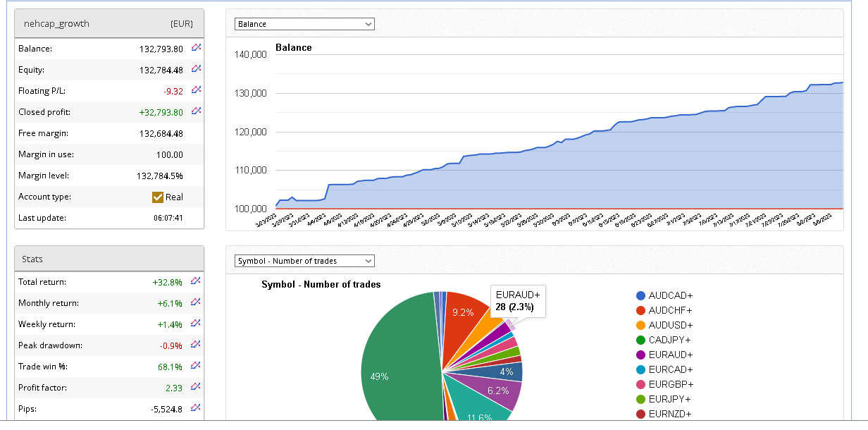Viewport: 868px width, 430px height.
Task: Click the Closed profit chart icon
Action: pos(197,111)
